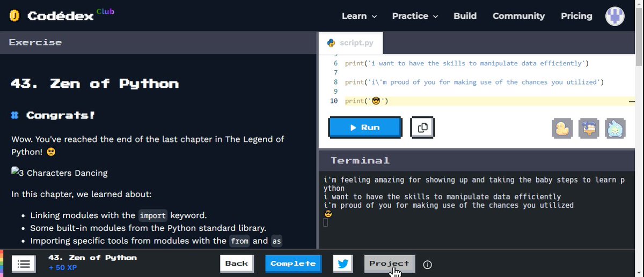Go to the Community page
The width and height of the screenshot is (644, 277).
pyautogui.click(x=518, y=16)
